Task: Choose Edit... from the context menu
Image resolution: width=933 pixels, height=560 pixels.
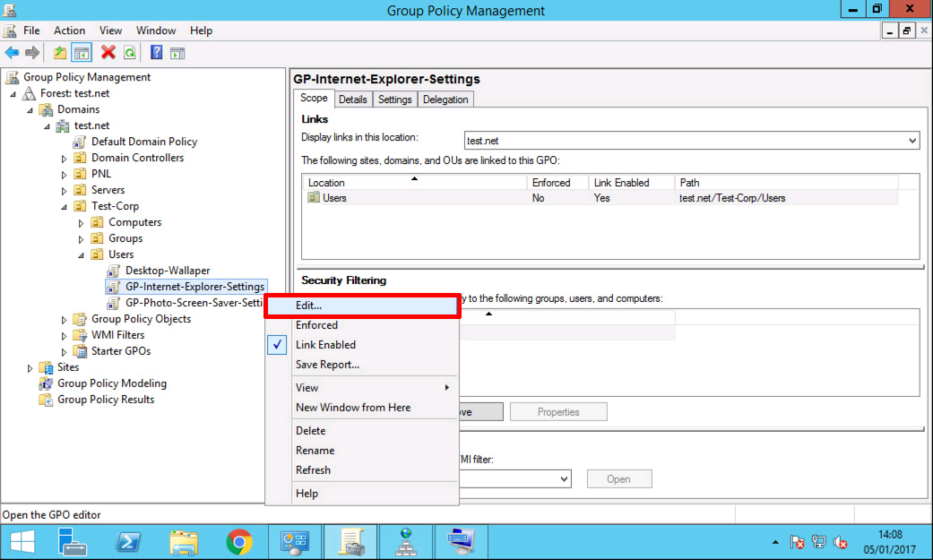Action: [361, 306]
